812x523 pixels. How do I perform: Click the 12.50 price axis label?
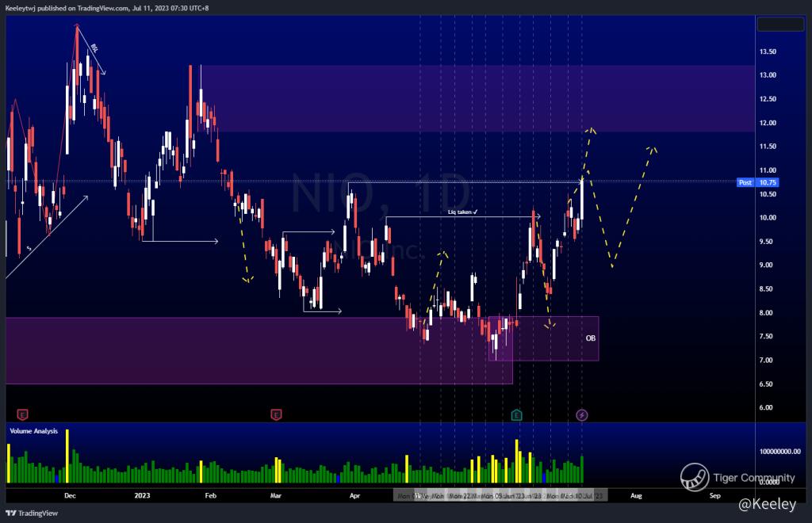(768, 99)
